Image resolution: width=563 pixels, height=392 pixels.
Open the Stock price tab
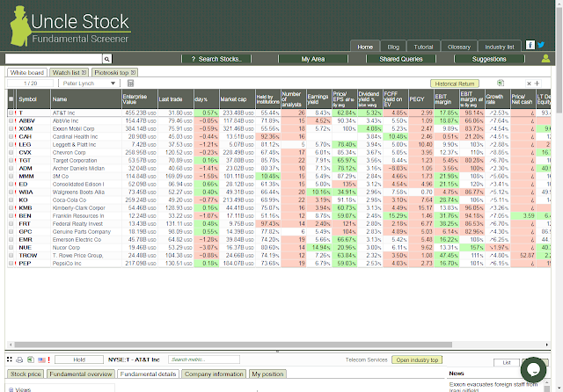coord(26,374)
